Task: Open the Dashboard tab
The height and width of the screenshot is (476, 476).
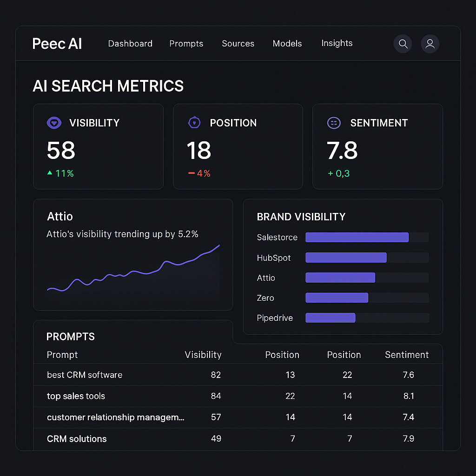Action: [x=130, y=44]
